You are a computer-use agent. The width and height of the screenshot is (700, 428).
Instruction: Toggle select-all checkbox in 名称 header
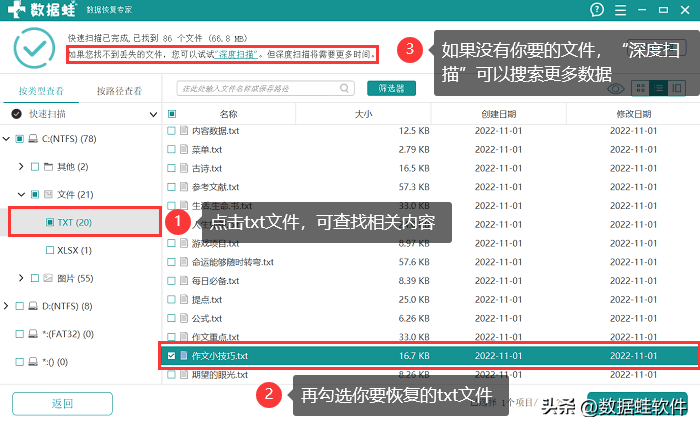pyautogui.click(x=172, y=114)
